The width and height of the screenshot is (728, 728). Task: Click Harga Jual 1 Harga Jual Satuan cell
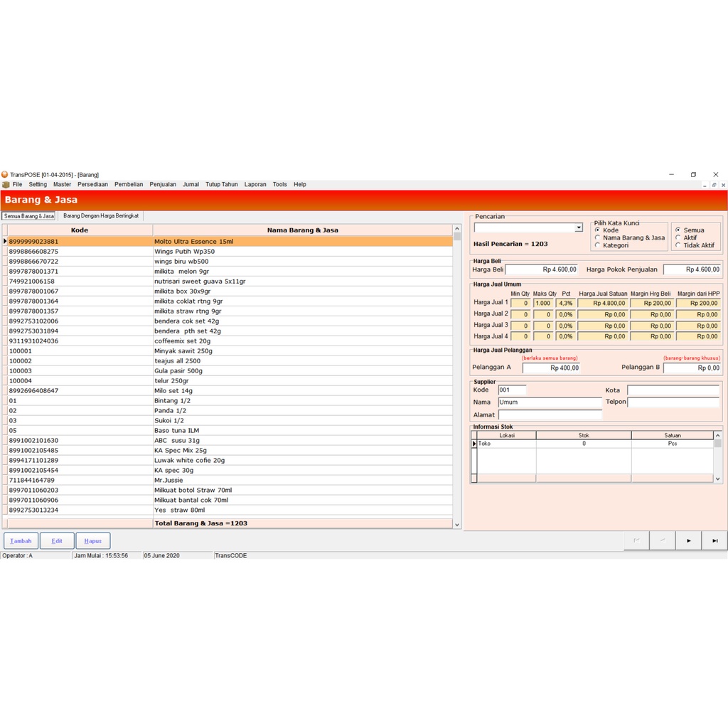[x=603, y=303]
